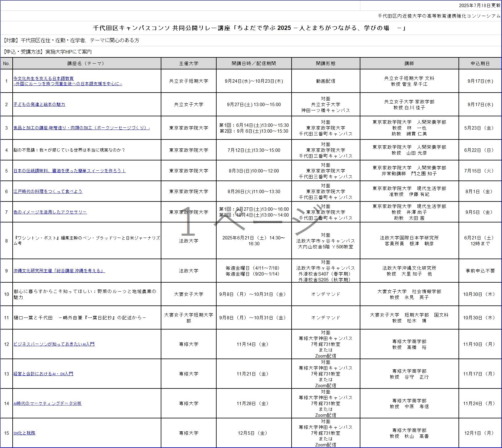502x448 pixels.
Task: Select the 開講日時／配信期間 column header
Action: pos(254,63)
